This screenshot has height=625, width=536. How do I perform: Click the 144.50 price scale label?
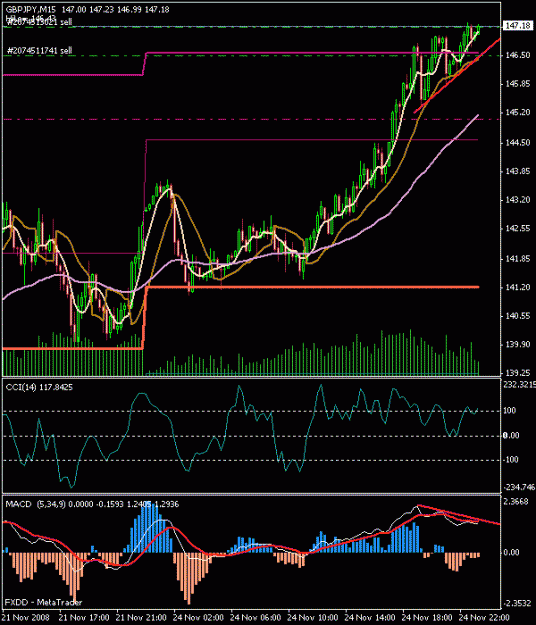tap(518, 143)
